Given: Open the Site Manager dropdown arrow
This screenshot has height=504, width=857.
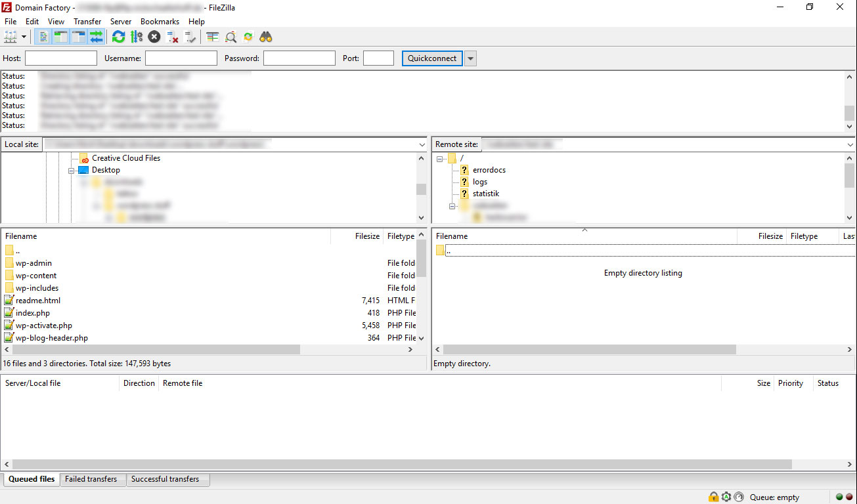Looking at the screenshot, I should 24,37.
